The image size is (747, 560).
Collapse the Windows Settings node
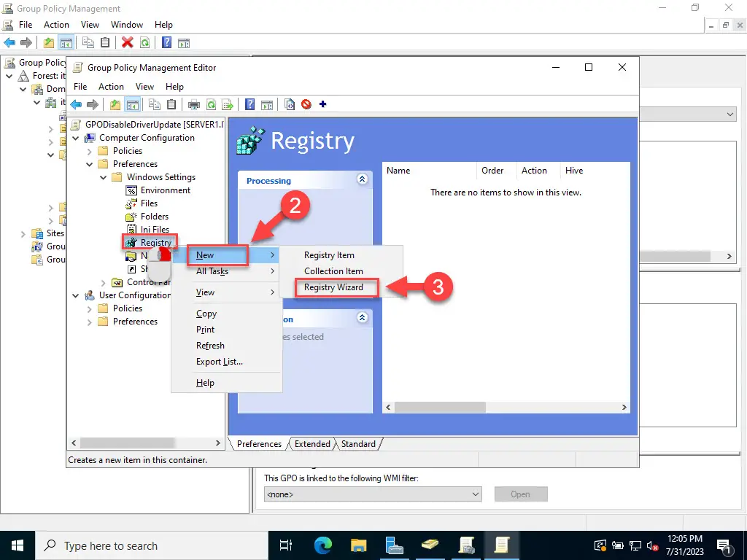pos(104,178)
